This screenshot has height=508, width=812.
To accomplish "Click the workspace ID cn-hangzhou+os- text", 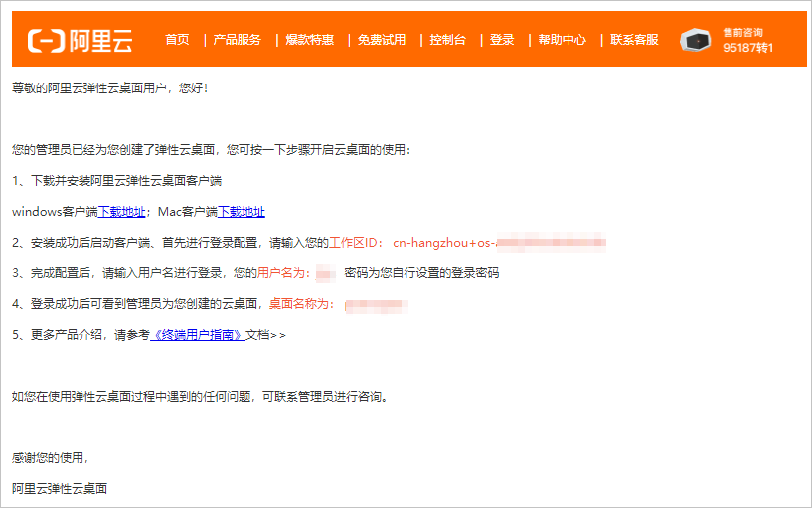I will [445, 243].
